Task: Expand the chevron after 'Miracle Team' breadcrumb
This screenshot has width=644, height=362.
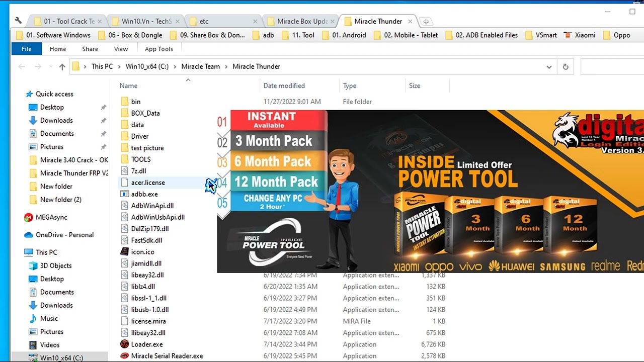Action: (x=226, y=66)
